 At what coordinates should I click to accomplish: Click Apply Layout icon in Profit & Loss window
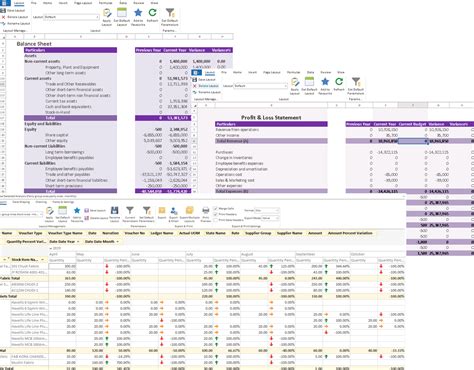295,82
